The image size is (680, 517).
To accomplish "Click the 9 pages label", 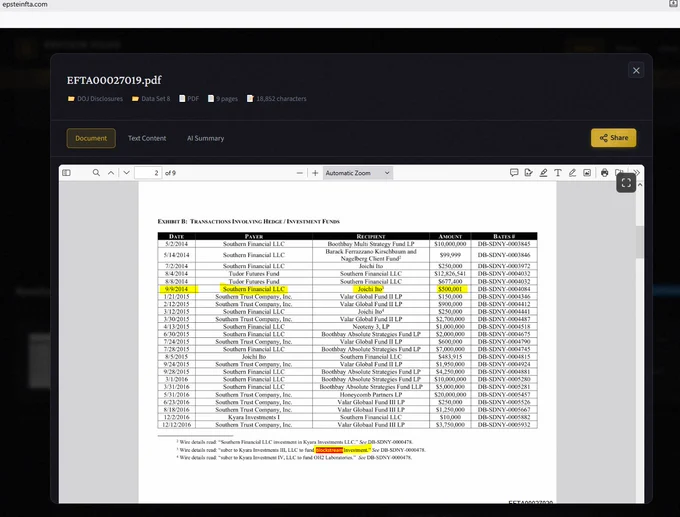I will pos(223,99).
